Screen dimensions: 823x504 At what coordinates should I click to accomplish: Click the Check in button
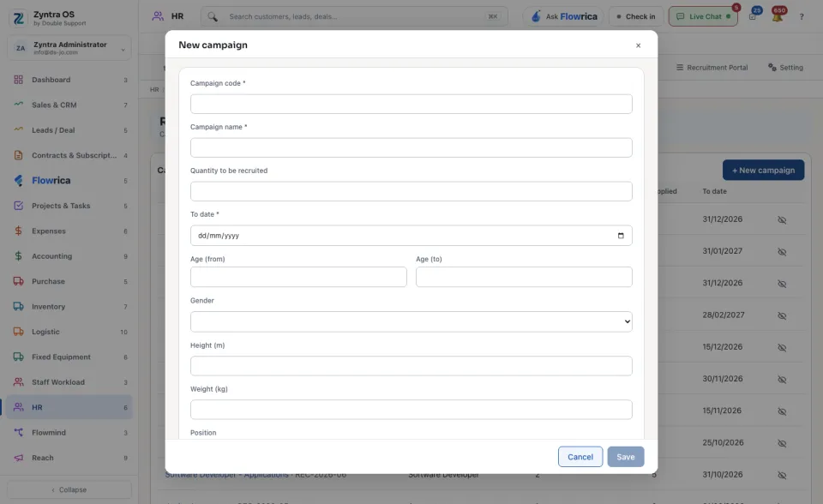tap(636, 16)
